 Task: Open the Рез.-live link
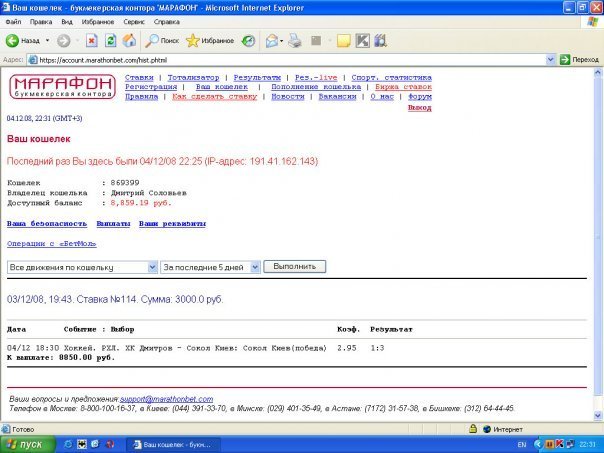point(316,77)
